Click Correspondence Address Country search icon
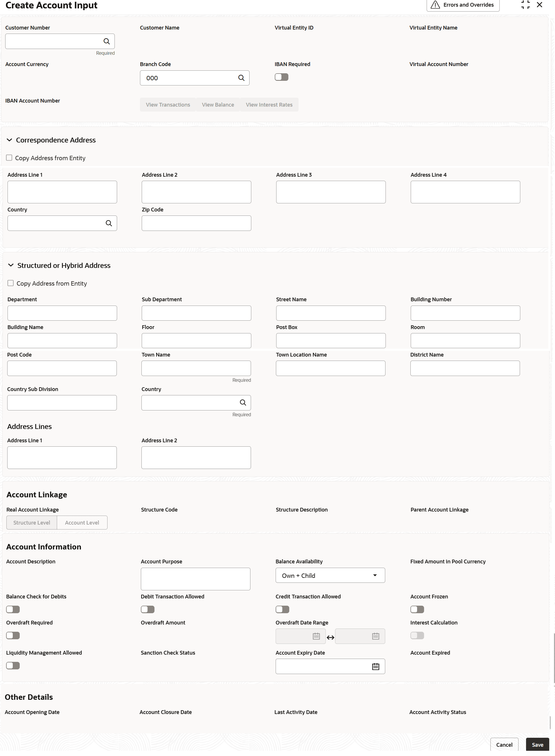The width and height of the screenshot is (555, 756). click(109, 223)
